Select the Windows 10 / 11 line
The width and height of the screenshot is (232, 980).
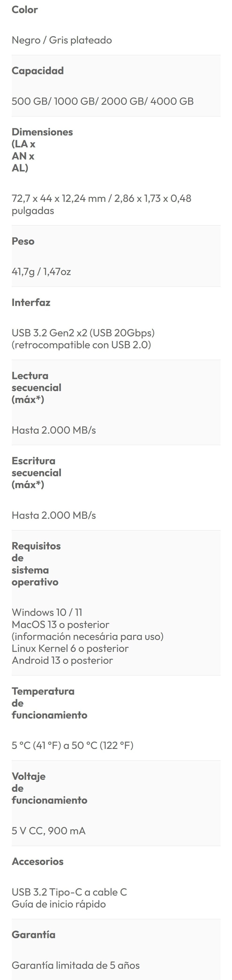[47, 613]
